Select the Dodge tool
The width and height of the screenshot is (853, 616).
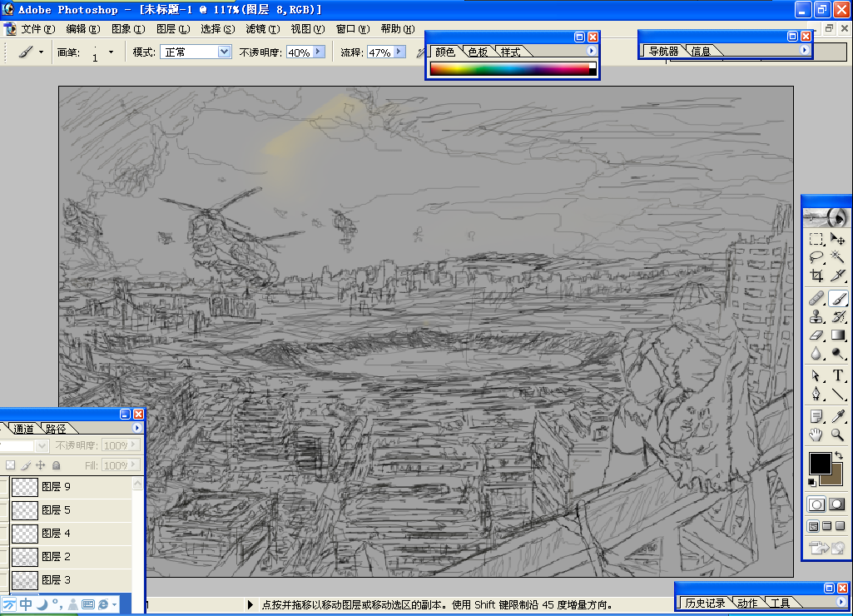click(838, 354)
